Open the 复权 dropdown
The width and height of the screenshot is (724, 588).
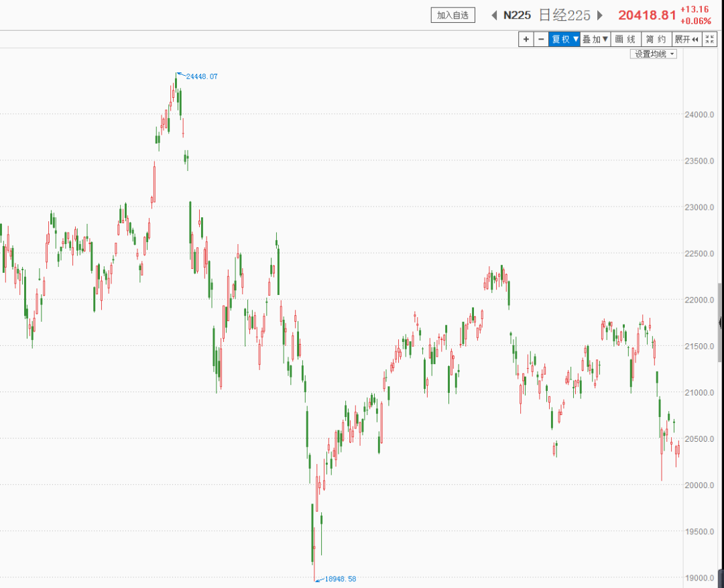tap(564, 40)
